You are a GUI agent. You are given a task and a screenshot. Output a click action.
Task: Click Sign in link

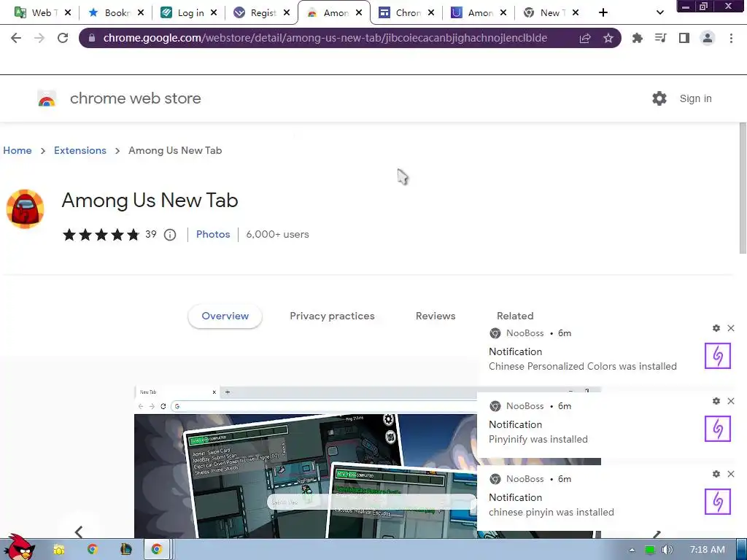(695, 98)
